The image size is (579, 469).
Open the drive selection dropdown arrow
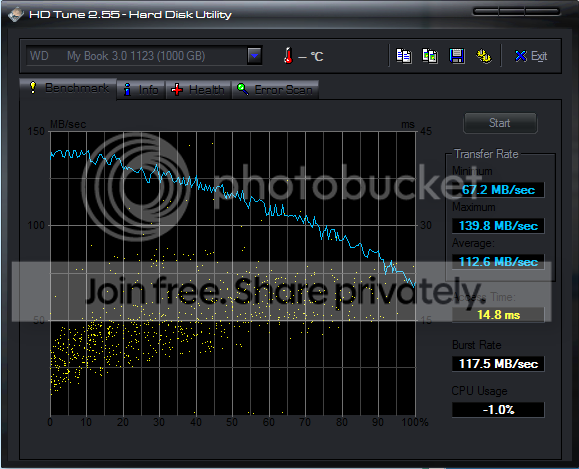pos(254,56)
